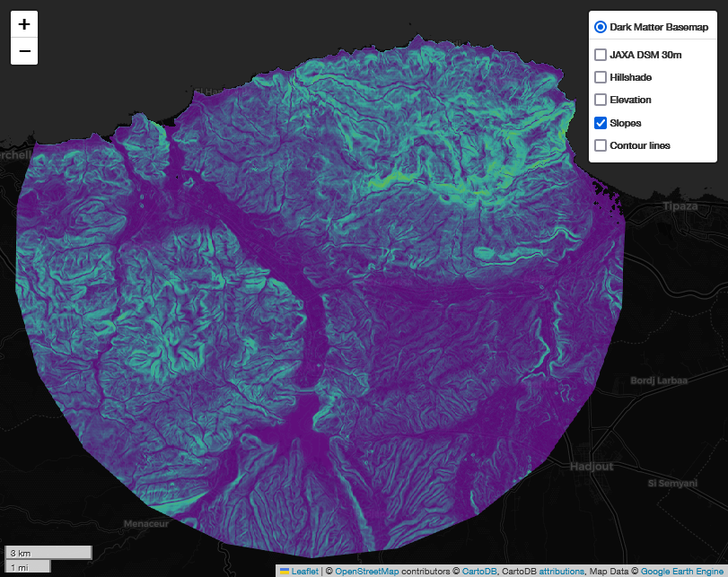Zoom in using the plus button
This screenshot has width=728, height=577.
pyautogui.click(x=23, y=23)
